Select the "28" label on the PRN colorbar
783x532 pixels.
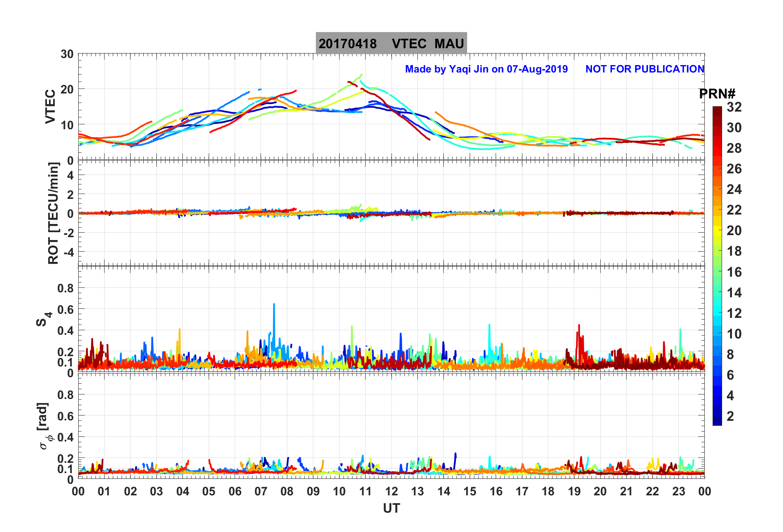pyautogui.click(x=734, y=148)
